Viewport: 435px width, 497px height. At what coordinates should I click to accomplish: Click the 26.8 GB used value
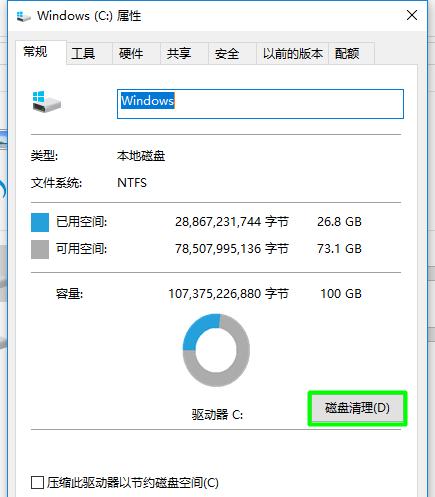coord(339,222)
